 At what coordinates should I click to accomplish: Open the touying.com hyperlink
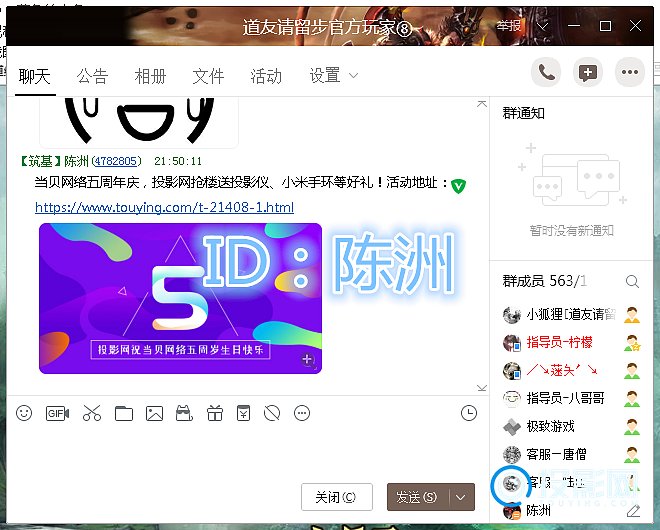click(x=165, y=207)
